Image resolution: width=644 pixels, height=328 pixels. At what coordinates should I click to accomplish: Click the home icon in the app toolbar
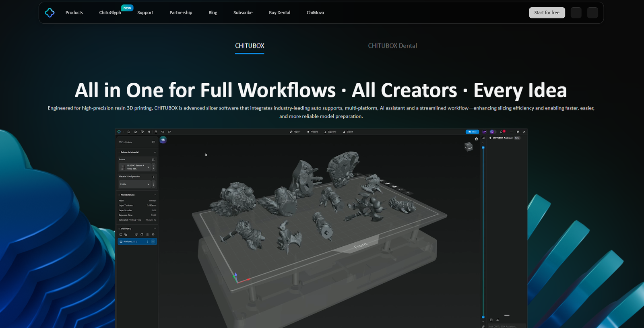[129, 132]
